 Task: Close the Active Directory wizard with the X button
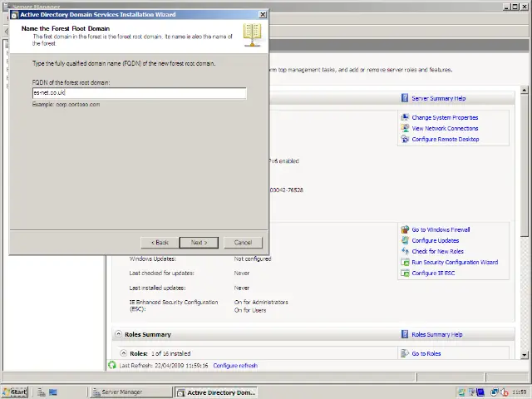[x=263, y=15]
